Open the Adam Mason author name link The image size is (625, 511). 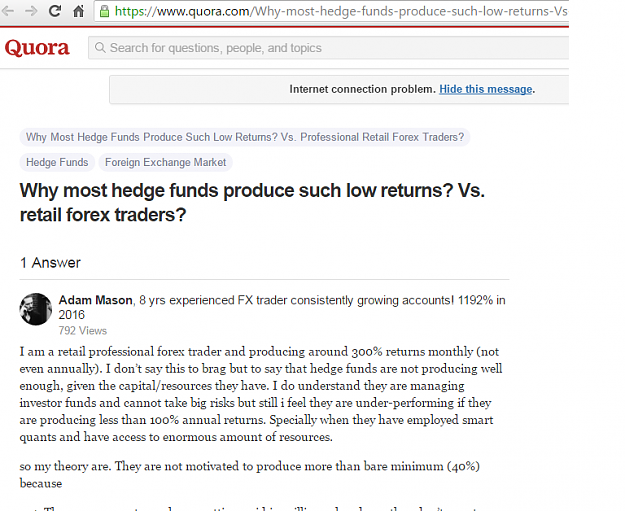pyautogui.click(x=95, y=300)
